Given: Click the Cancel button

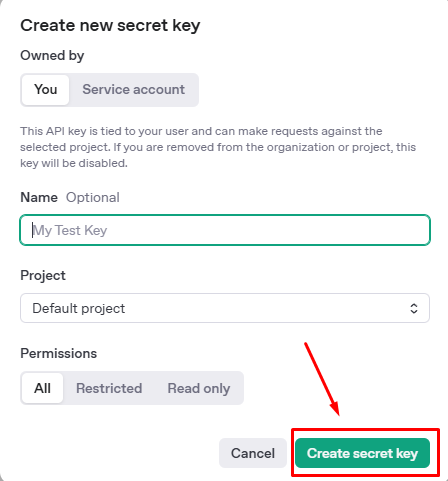Looking at the screenshot, I should (253, 453).
